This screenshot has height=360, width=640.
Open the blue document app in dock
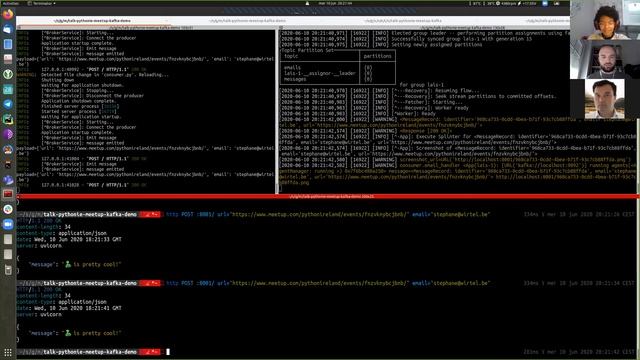click(x=8, y=44)
